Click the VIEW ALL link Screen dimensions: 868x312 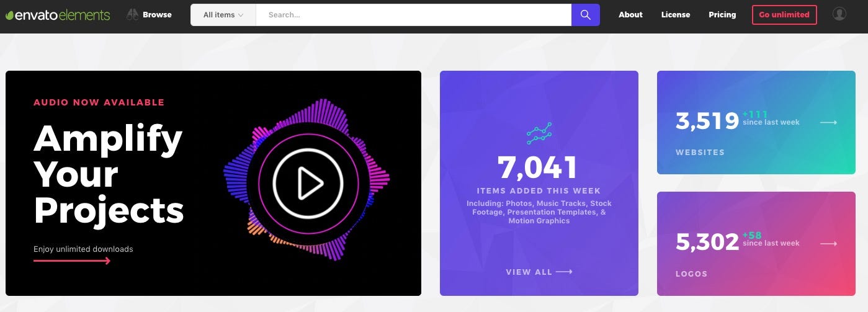tap(539, 272)
